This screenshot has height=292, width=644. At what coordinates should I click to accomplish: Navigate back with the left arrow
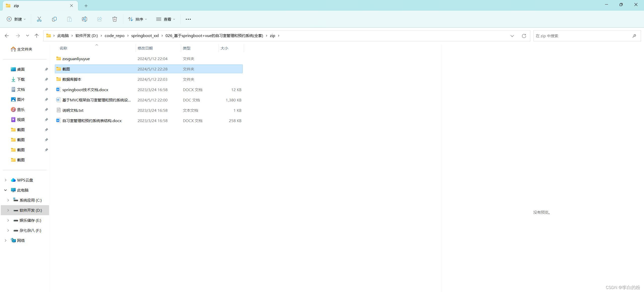pos(7,36)
